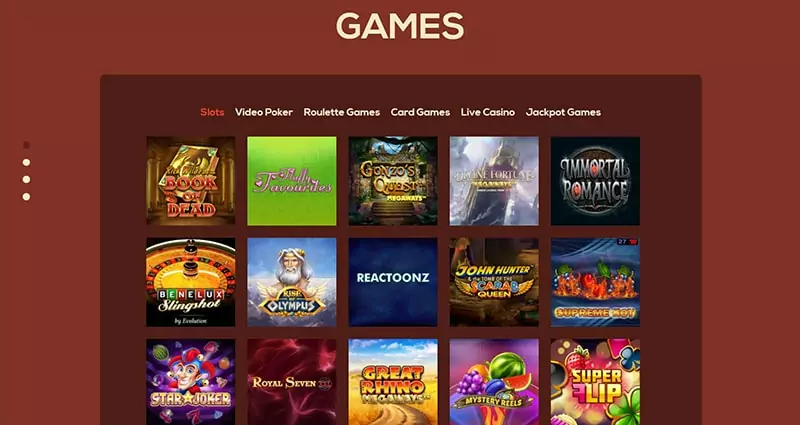Select the second page navigation dot
The width and height of the screenshot is (800, 425).
click(x=27, y=162)
